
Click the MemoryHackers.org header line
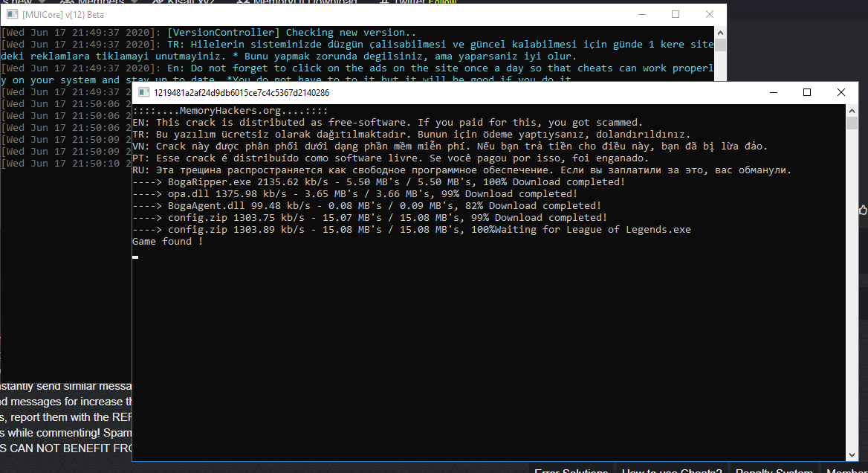coord(230,111)
